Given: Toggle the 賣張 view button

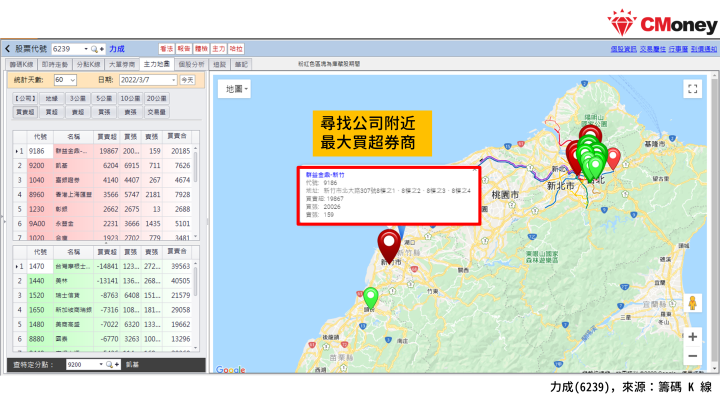Looking at the screenshot, I should tap(130, 112).
